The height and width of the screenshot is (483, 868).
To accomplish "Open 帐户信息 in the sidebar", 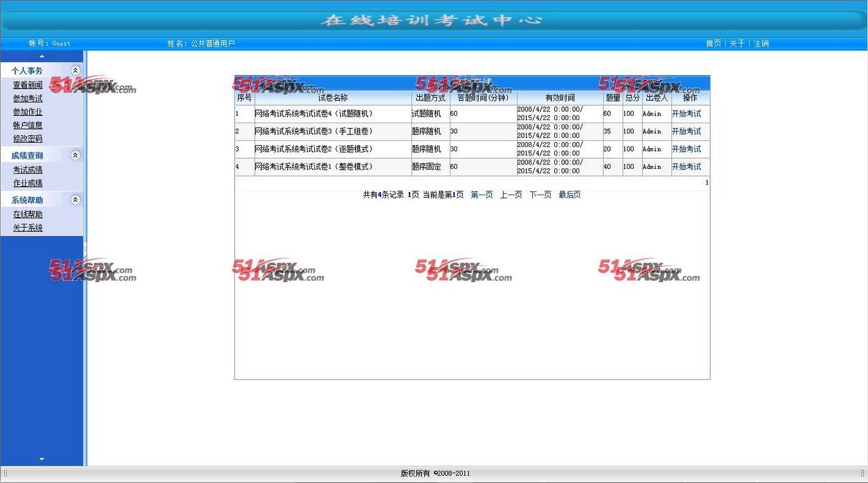I will coord(28,125).
